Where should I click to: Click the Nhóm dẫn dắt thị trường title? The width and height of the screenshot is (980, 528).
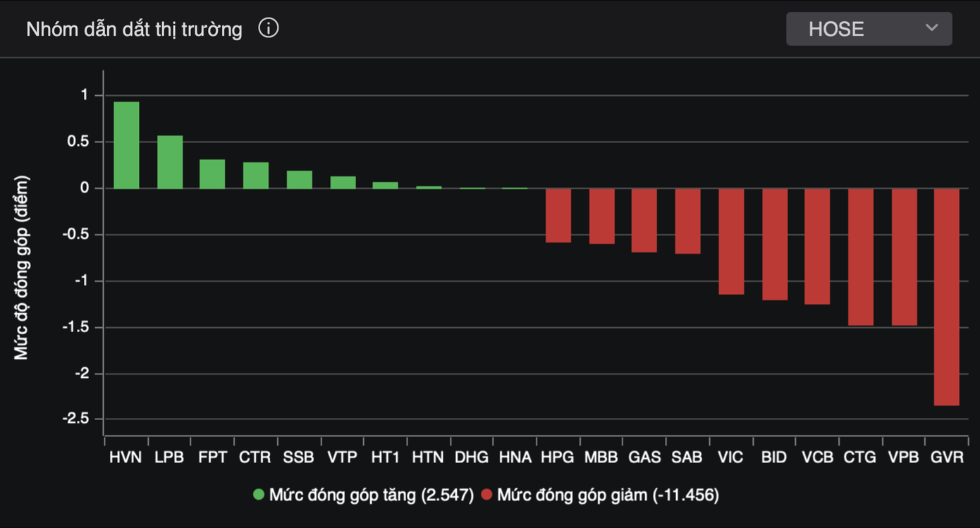(134, 29)
